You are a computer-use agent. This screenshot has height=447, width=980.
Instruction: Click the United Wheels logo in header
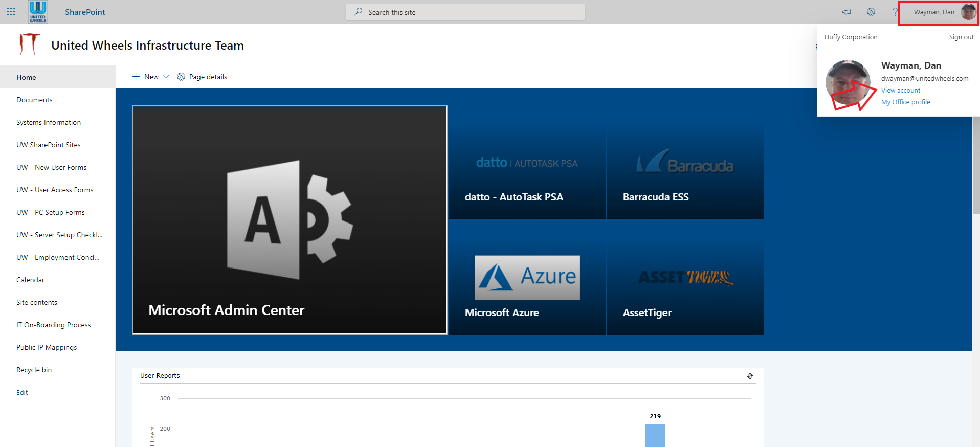pos(38,12)
